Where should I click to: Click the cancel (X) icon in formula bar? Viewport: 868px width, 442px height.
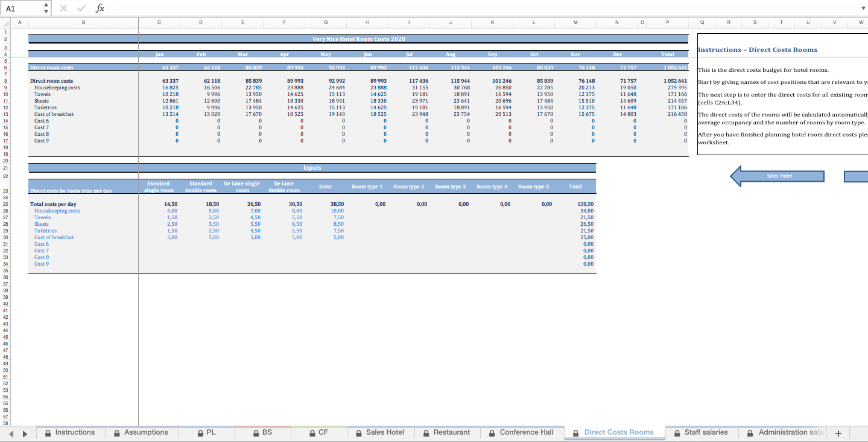point(63,8)
